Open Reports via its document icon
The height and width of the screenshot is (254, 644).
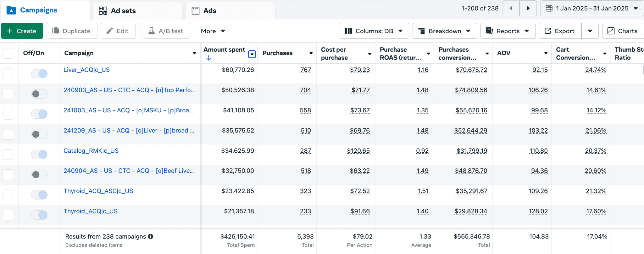click(x=489, y=31)
